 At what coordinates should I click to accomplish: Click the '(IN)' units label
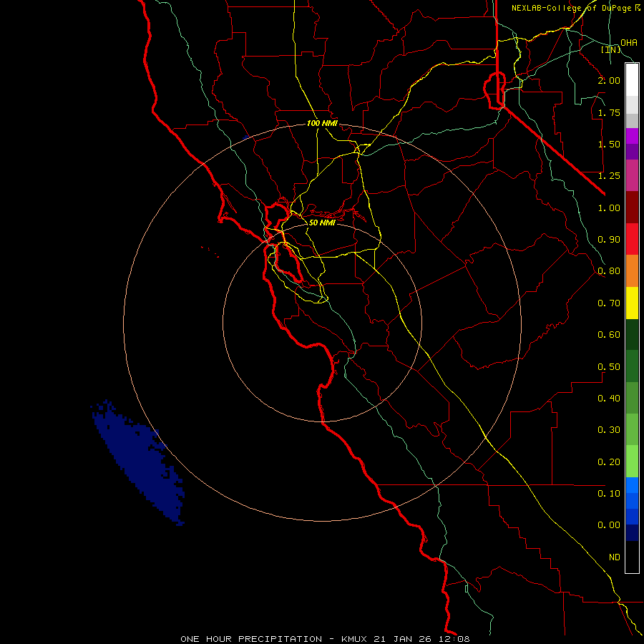[x=611, y=49]
